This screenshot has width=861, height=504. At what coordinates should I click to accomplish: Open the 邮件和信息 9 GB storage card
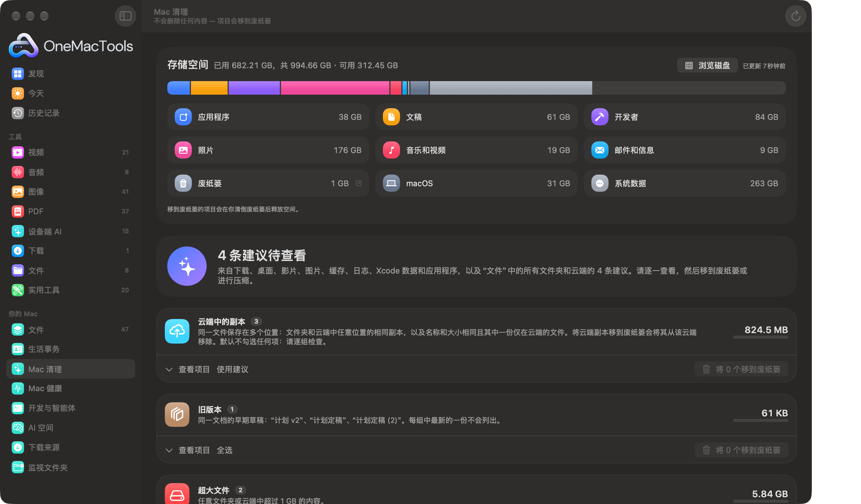tap(685, 150)
